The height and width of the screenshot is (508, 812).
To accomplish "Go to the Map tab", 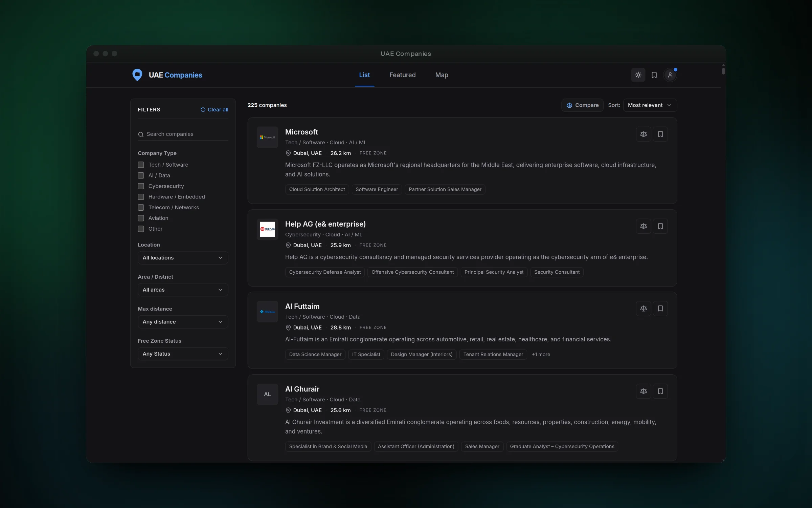I will coord(442,75).
